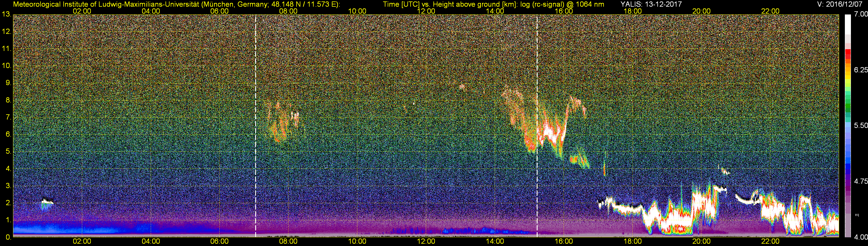Click the height axis label '6.'
868x246 pixels.
8,135
